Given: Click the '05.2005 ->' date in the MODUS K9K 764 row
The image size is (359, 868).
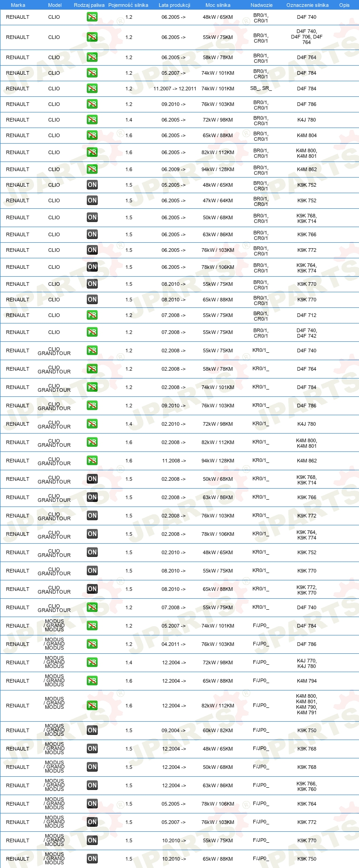Looking at the screenshot, I should coord(174,804).
